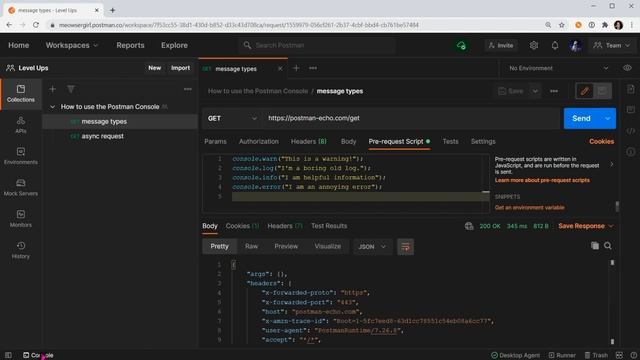Open the Environments sidebar section
The width and height of the screenshot is (640, 360).
coord(20,156)
